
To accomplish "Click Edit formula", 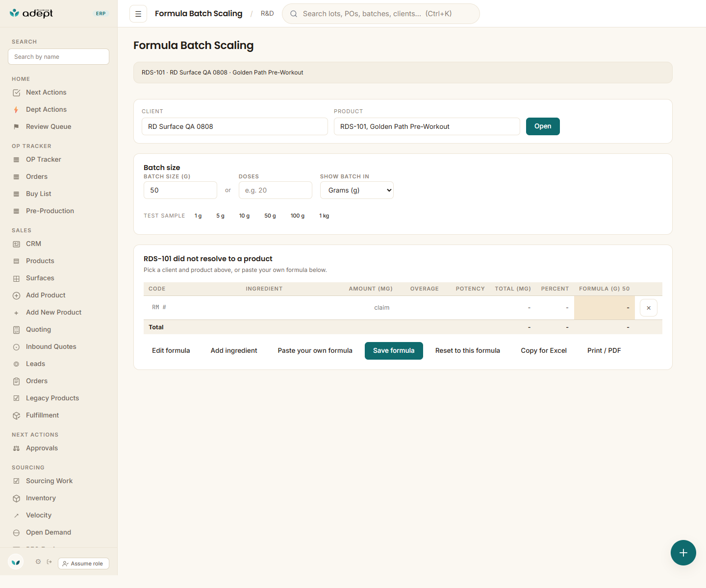I will 171,351.
